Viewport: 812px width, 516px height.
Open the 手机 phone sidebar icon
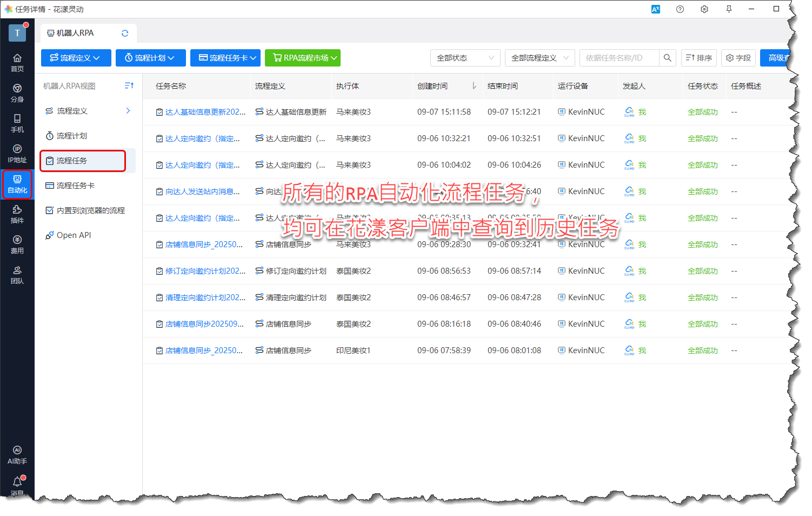(17, 123)
